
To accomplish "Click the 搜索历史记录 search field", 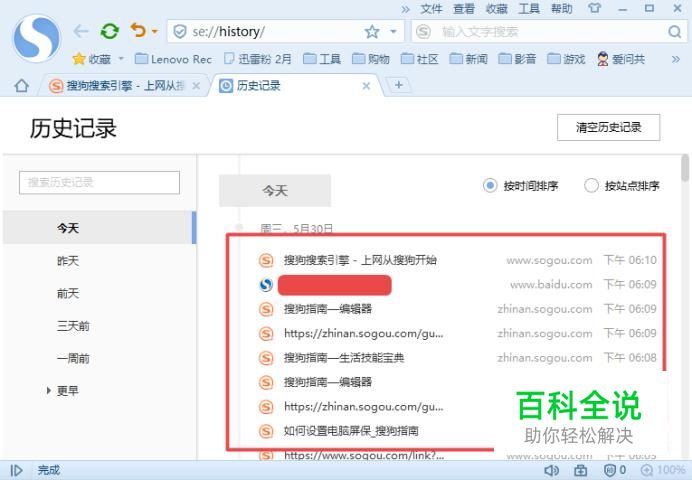I will [99, 182].
